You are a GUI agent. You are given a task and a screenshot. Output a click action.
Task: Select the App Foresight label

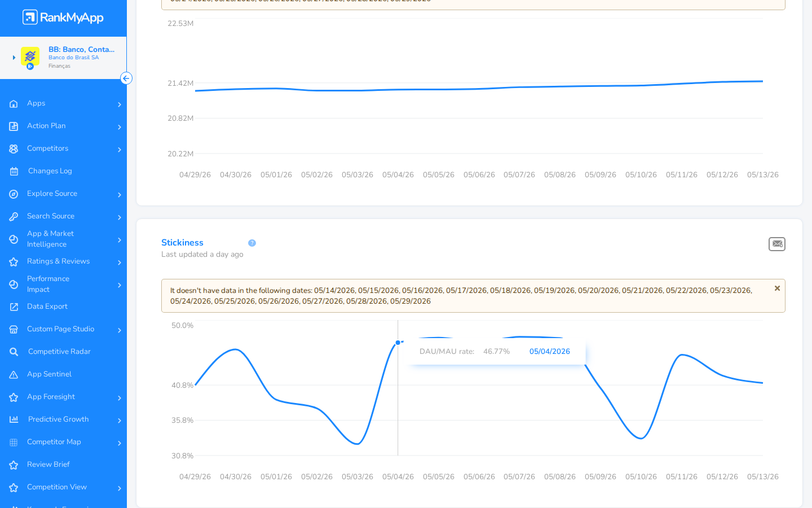[51, 397]
